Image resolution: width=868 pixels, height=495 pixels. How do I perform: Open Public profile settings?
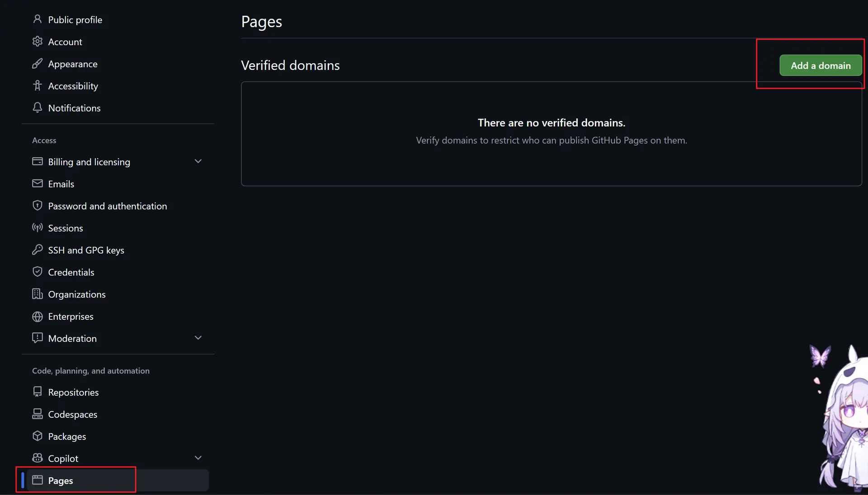[118, 19]
